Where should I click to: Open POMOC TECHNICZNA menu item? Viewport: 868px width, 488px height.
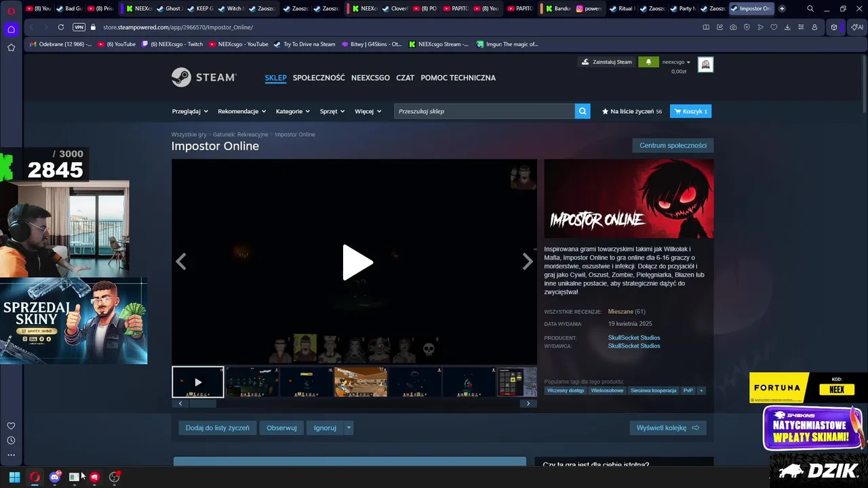point(458,78)
